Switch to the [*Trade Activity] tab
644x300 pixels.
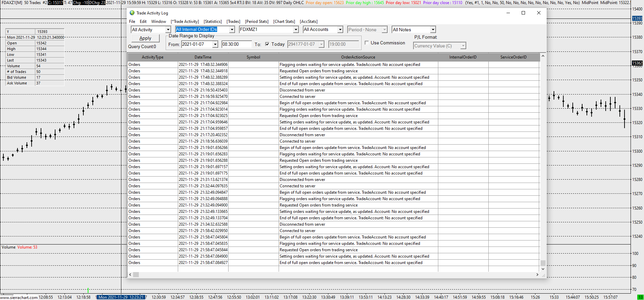tap(185, 21)
